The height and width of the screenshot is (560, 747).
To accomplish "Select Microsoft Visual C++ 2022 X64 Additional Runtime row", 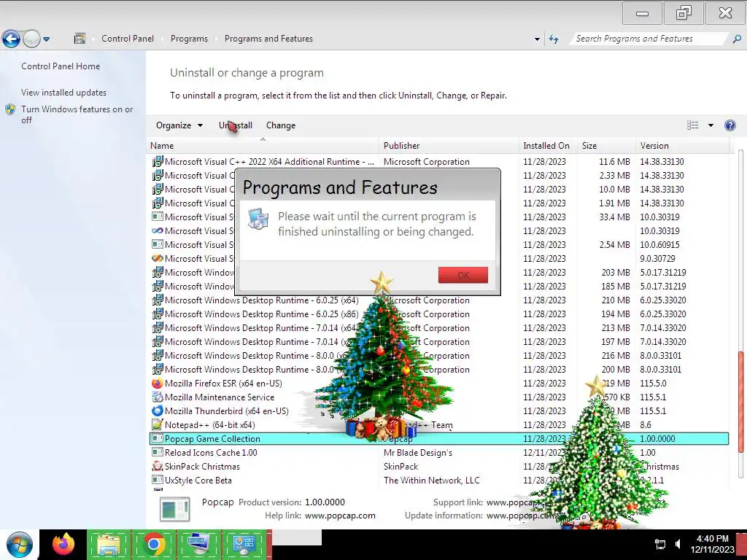I will pyautogui.click(x=439, y=162).
